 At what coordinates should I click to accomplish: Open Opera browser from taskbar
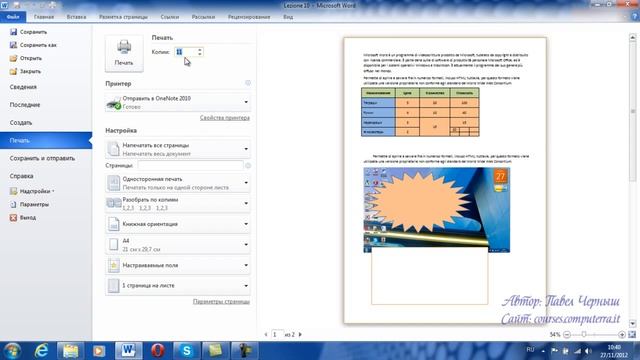pos(158,351)
